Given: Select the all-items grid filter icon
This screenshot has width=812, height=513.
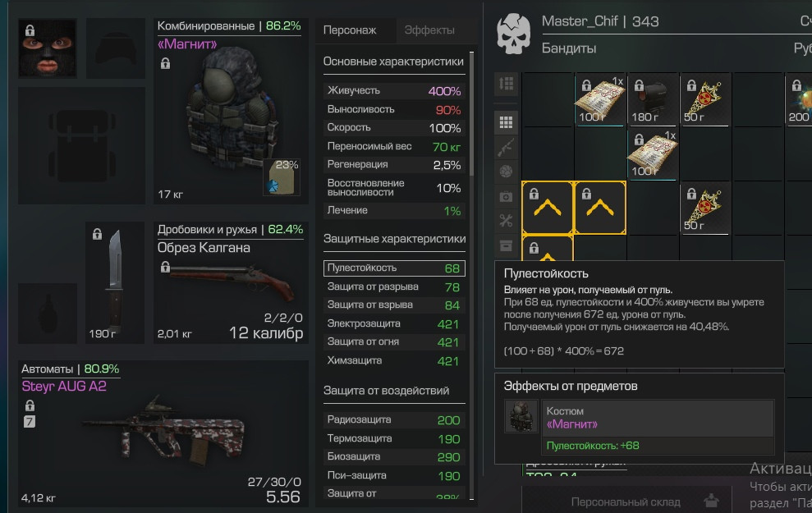Looking at the screenshot, I should pyautogui.click(x=506, y=122).
